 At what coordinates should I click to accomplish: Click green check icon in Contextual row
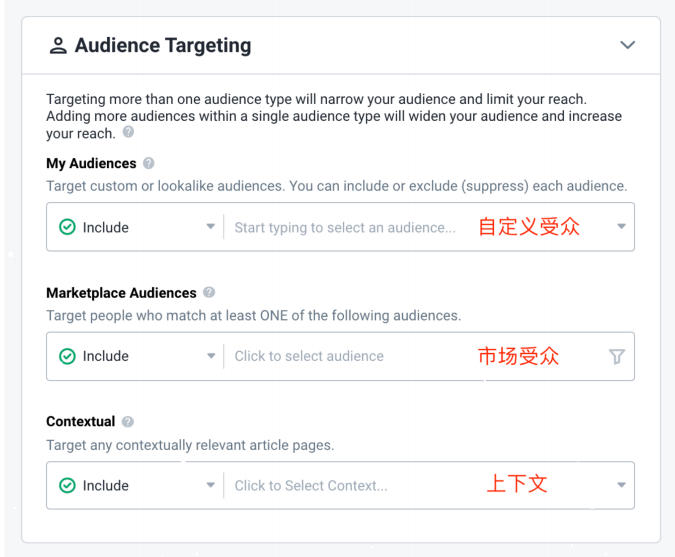tap(67, 486)
